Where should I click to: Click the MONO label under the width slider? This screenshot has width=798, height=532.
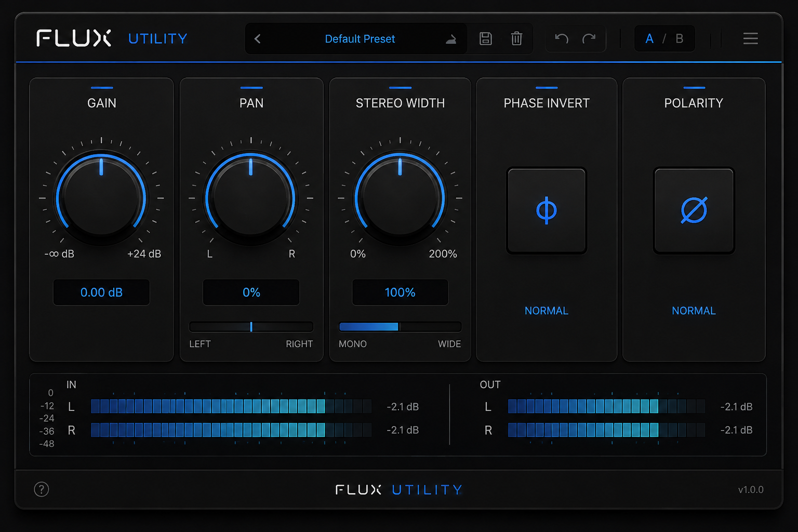click(353, 344)
